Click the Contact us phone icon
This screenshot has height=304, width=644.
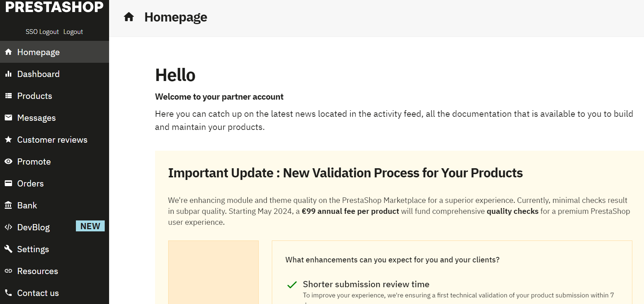8,293
